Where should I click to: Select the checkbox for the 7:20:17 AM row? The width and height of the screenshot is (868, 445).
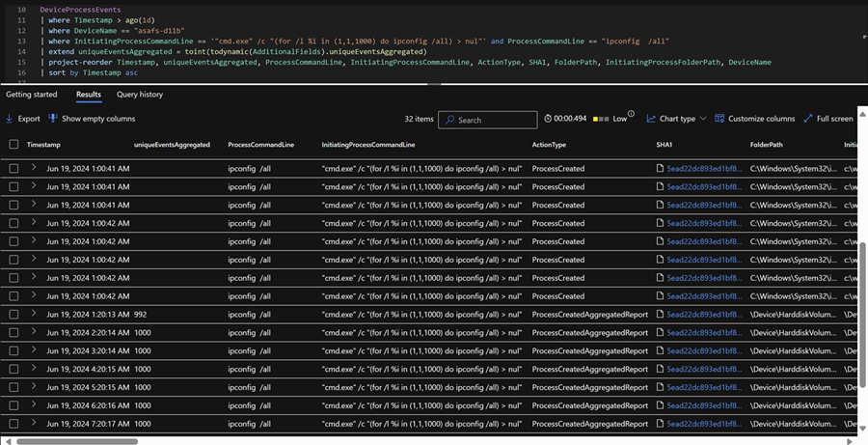pyautogui.click(x=14, y=425)
